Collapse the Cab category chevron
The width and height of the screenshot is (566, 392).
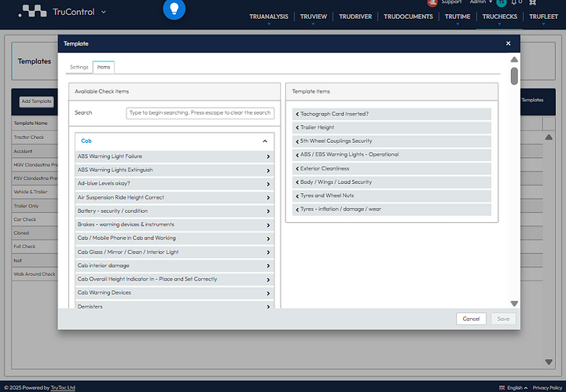pos(265,141)
